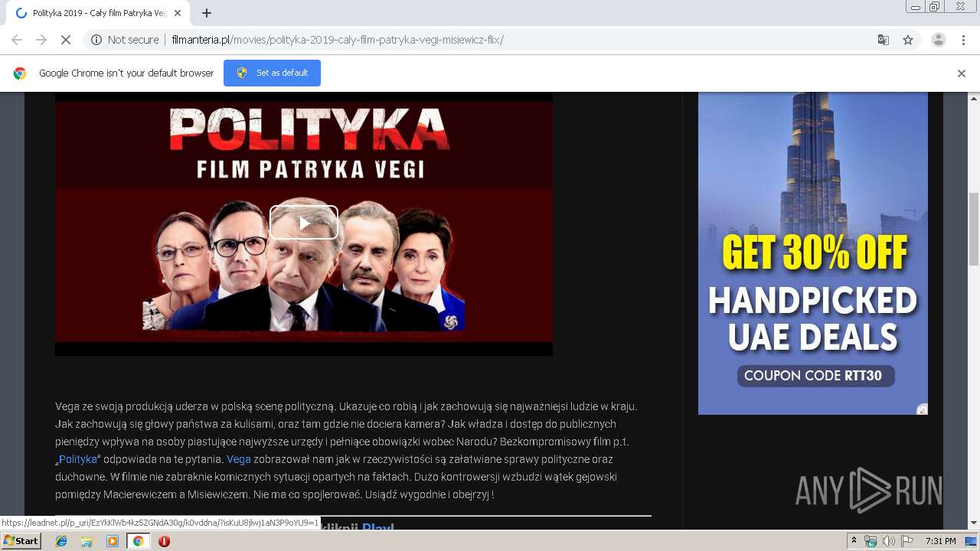
Task: Go back to previous page
Action: coord(17,40)
